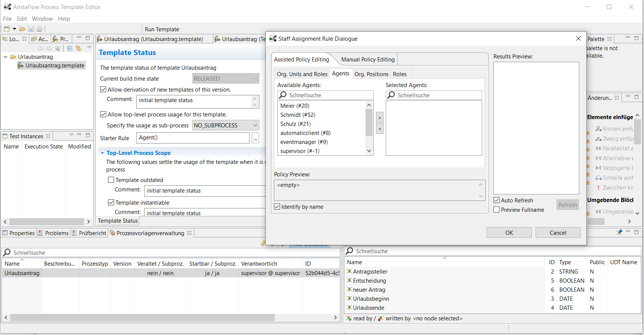
Task: Click the Knoten einfügen node icon
Action: [x=598, y=129]
